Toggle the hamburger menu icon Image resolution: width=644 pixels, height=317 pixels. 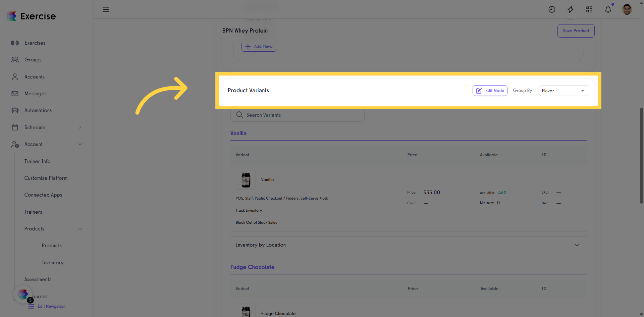pos(106,9)
